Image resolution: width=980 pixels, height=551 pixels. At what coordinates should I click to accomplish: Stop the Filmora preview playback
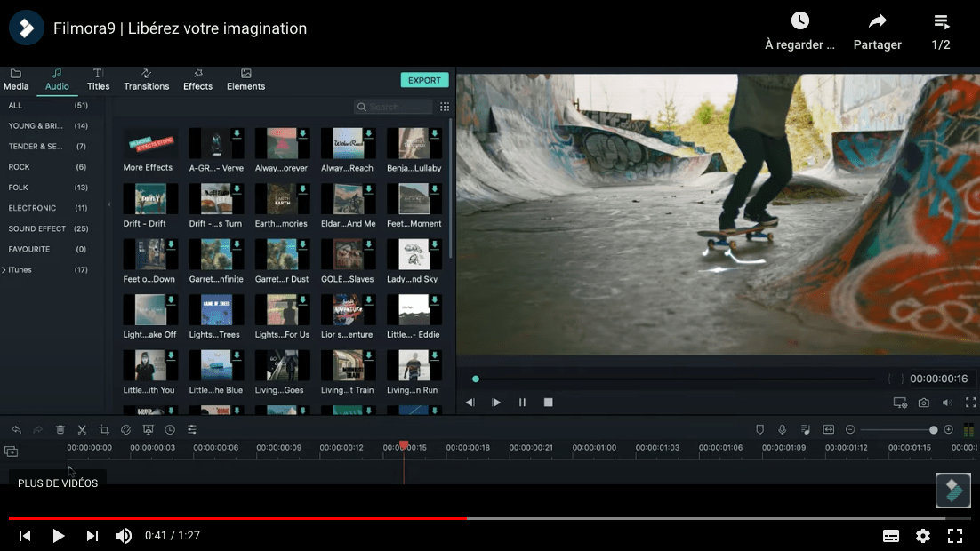tap(548, 403)
